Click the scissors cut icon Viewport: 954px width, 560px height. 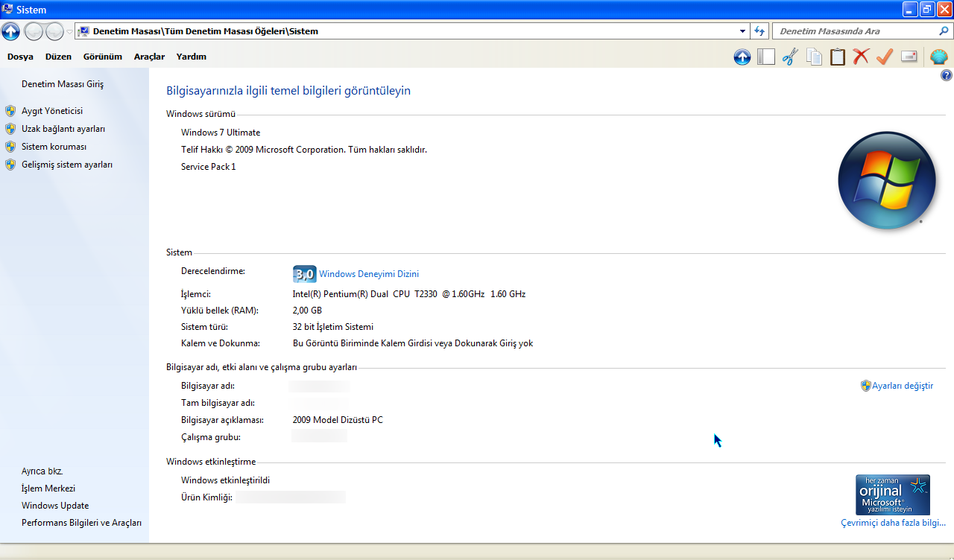(790, 57)
